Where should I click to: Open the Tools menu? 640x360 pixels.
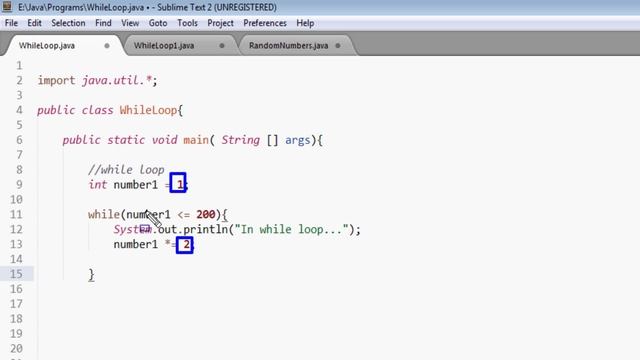(187, 23)
